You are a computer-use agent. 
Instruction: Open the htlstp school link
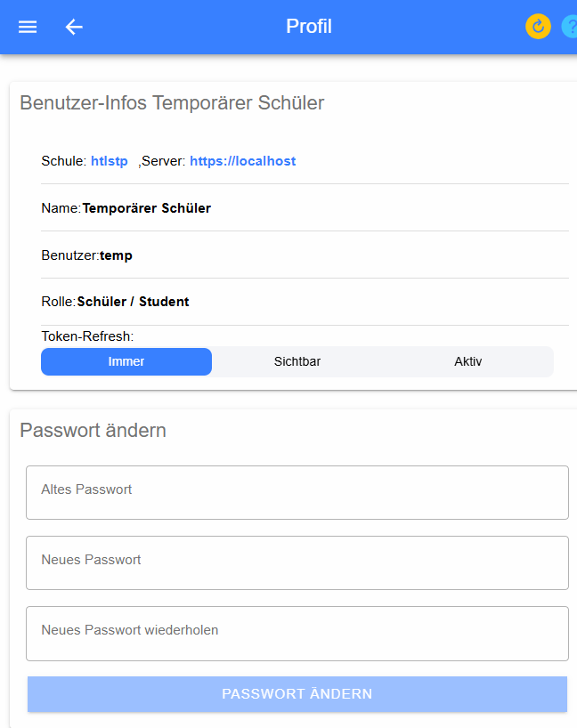tap(110, 161)
